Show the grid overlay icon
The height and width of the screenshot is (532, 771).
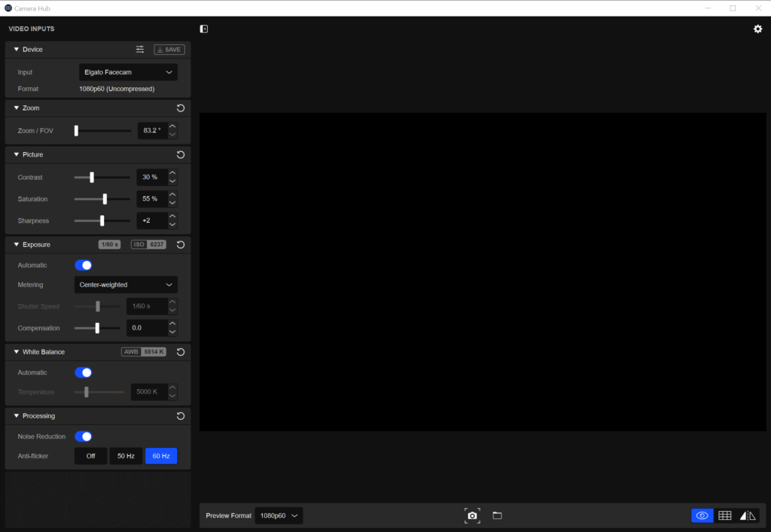click(x=725, y=515)
